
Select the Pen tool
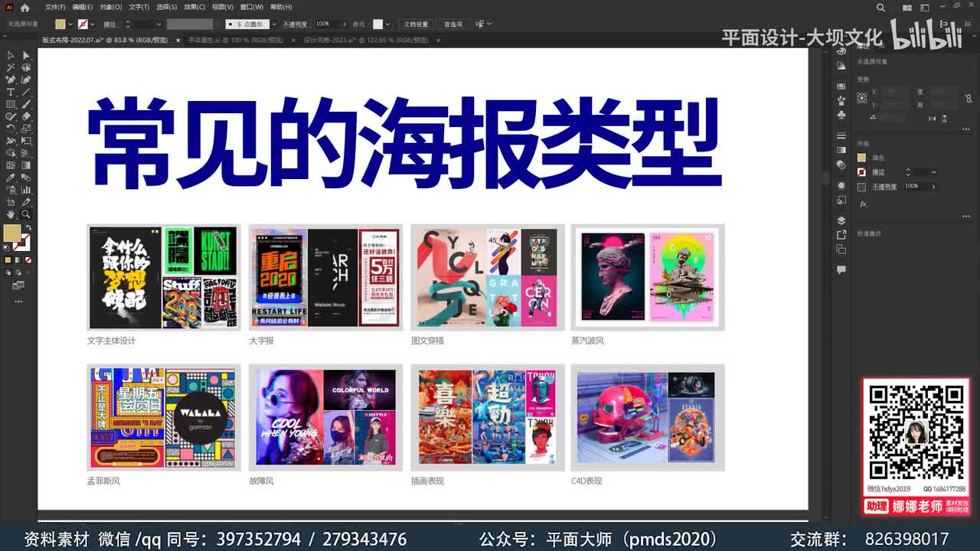[x=10, y=79]
